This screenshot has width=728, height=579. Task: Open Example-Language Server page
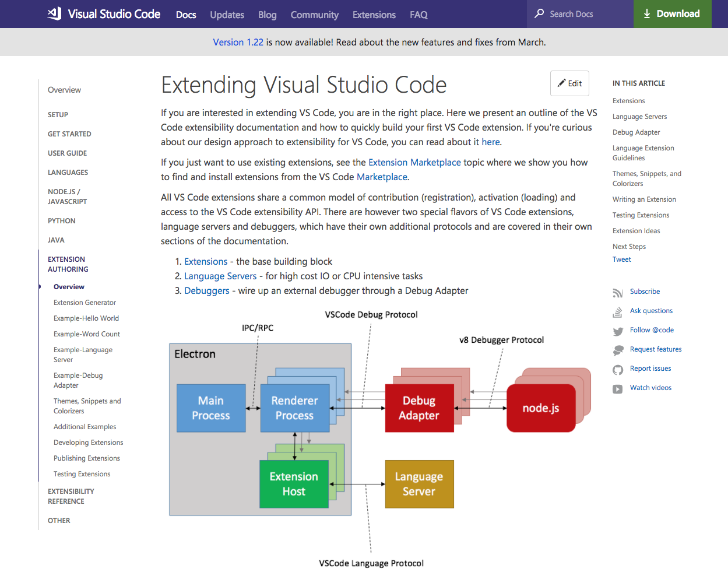click(x=83, y=355)
